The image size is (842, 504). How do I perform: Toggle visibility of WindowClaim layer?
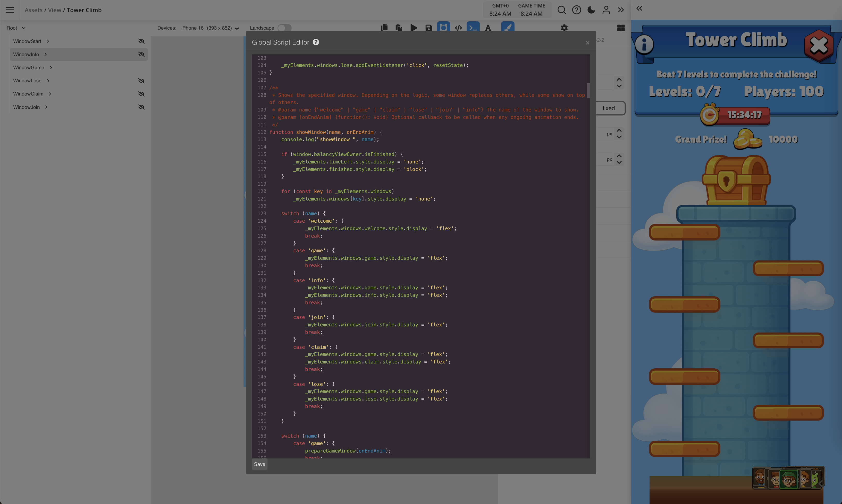click(141, 94)
